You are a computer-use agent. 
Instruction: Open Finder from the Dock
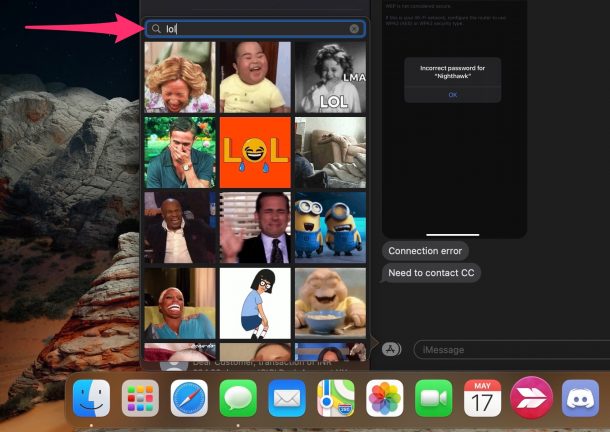(x=91, y=398)
